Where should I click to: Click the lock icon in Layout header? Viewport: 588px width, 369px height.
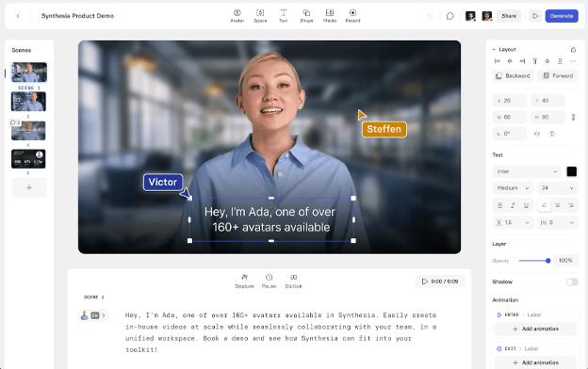tap(573, 50)
